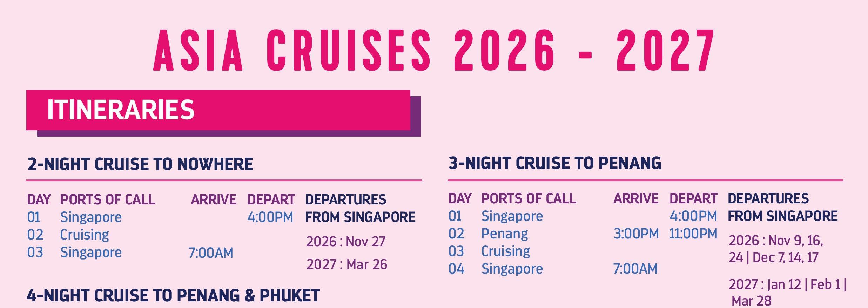Click day 01 Singapore in 2-night itinerary
This screenshot has height=308, width=868.
[91, 217]
